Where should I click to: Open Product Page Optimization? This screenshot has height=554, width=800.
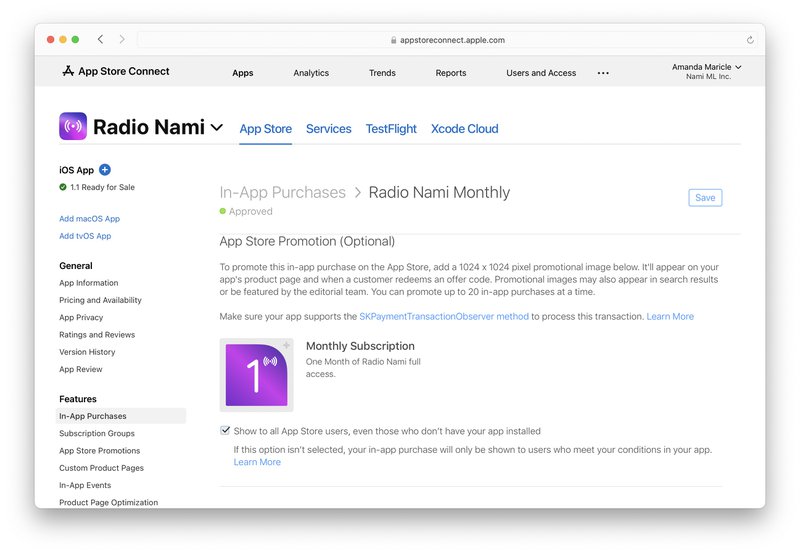tap(109, 502)
